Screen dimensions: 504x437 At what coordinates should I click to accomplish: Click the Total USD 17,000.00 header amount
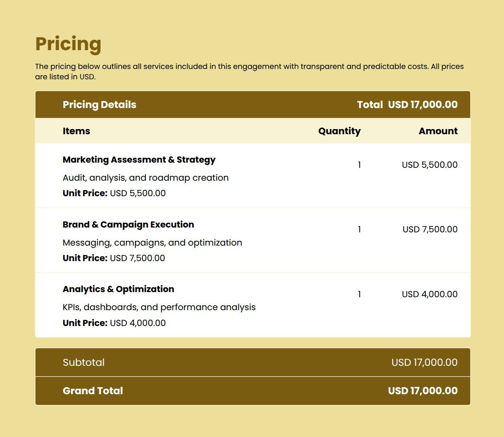pos(407,104)
